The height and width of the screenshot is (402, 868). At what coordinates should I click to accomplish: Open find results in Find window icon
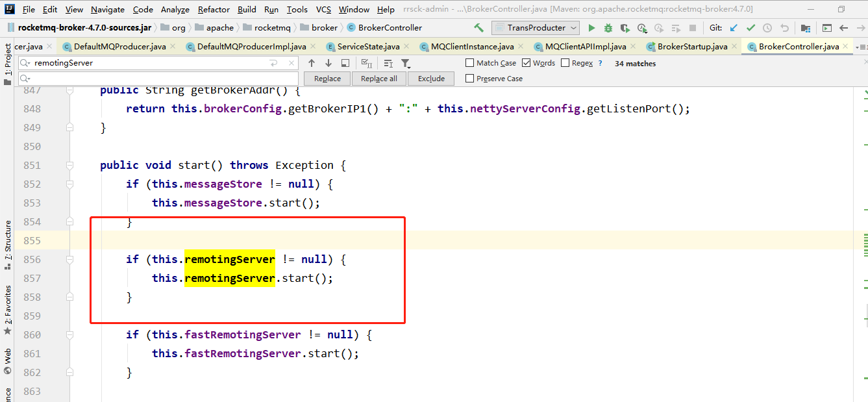point(345,63)
